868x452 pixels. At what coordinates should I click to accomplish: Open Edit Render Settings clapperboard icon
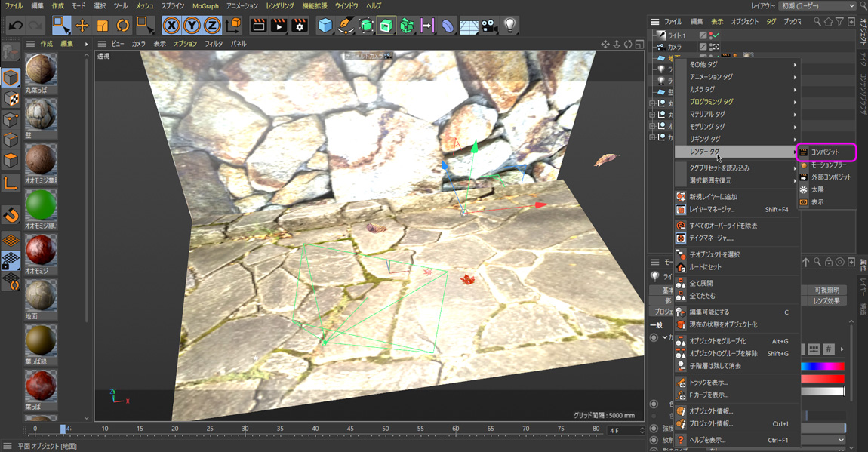[x=299, y=26]
